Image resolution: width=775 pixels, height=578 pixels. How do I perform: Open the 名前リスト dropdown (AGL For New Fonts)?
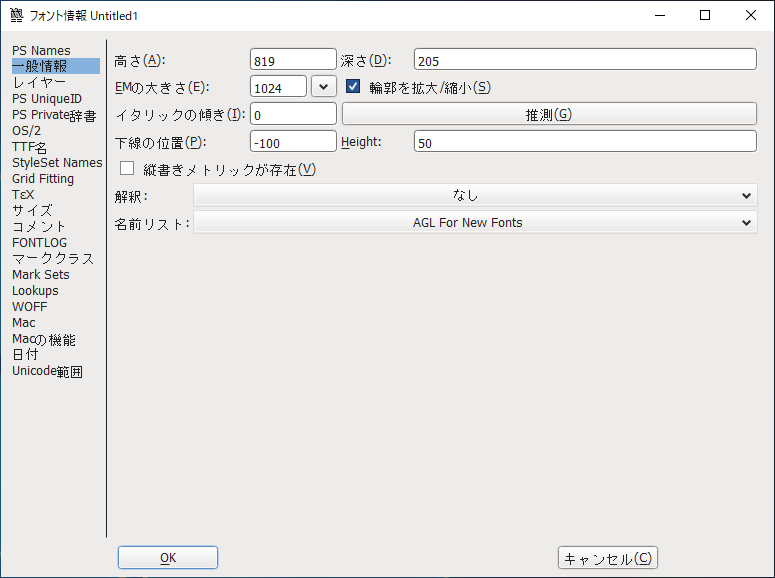click(475, 222)
